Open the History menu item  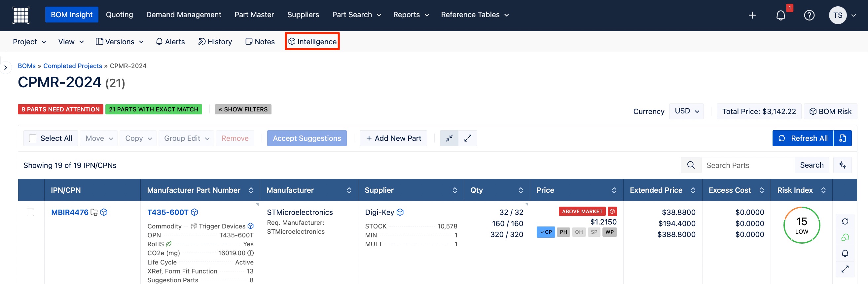(x=215, y=42)
